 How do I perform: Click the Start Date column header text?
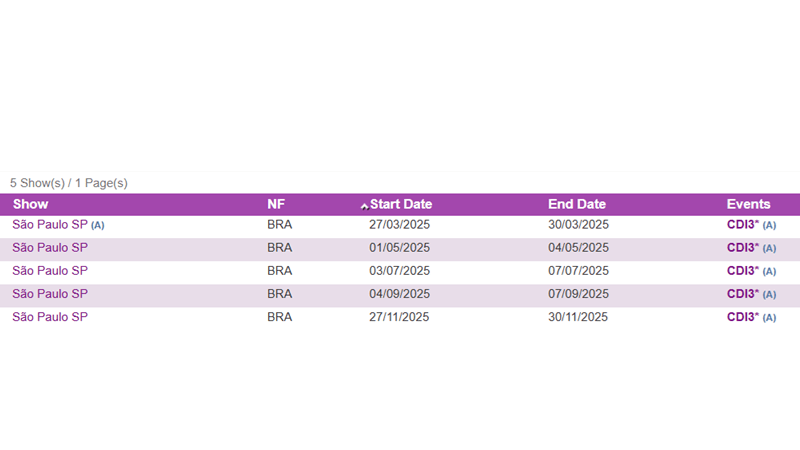[x=401, y=204]
